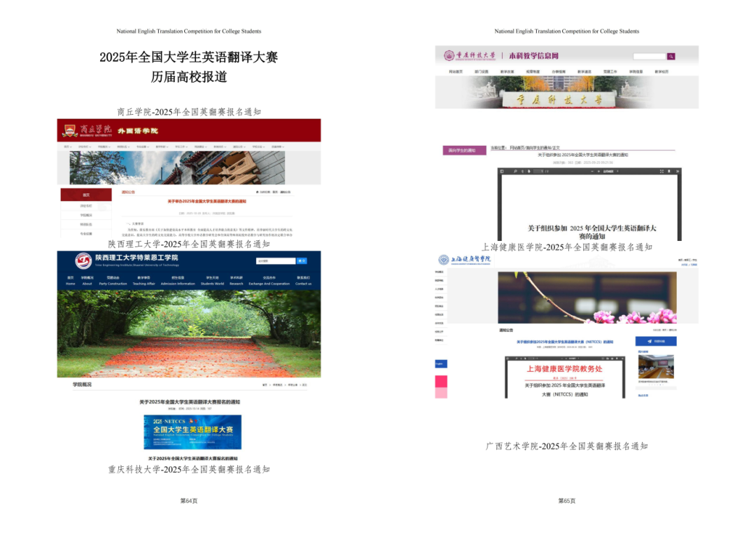Click the blue 2025 NETCCS competition banner image
The width and height of the screenshot is (756, 535).
[192, 432]
